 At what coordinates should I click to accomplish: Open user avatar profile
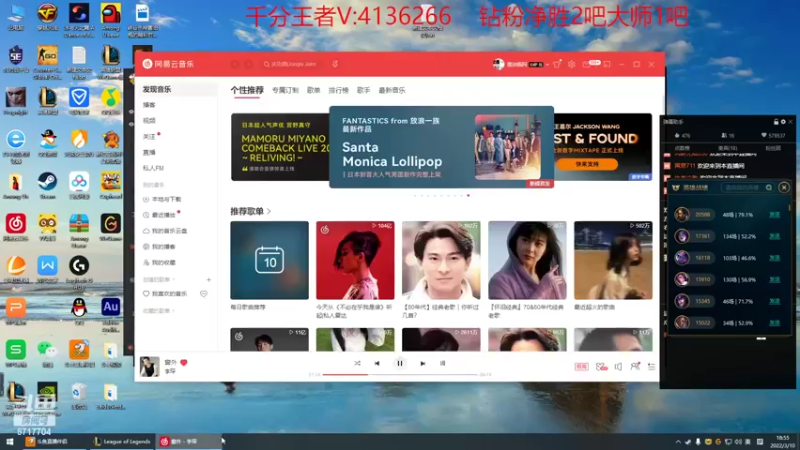[498, 64]
